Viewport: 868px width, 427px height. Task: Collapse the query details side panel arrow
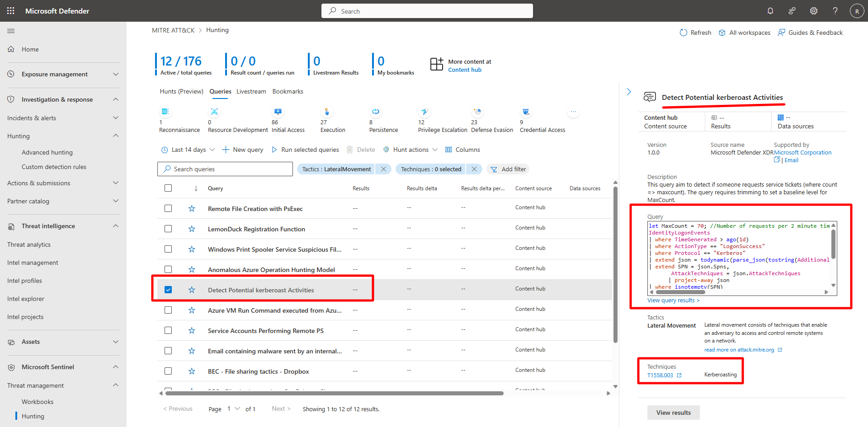click(x=629, y=92)
